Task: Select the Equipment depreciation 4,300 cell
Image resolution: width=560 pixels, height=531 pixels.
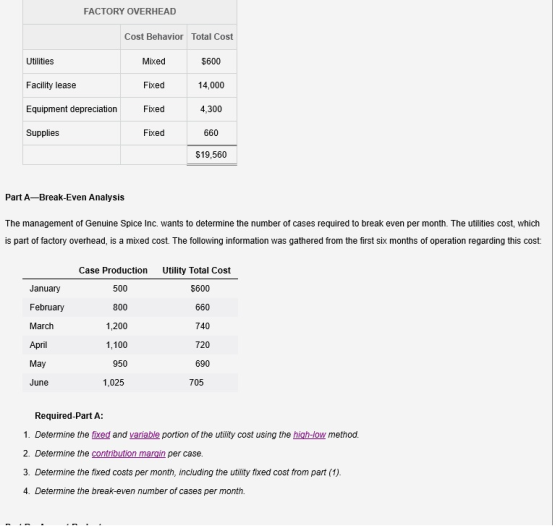Action: coord(211,109)
